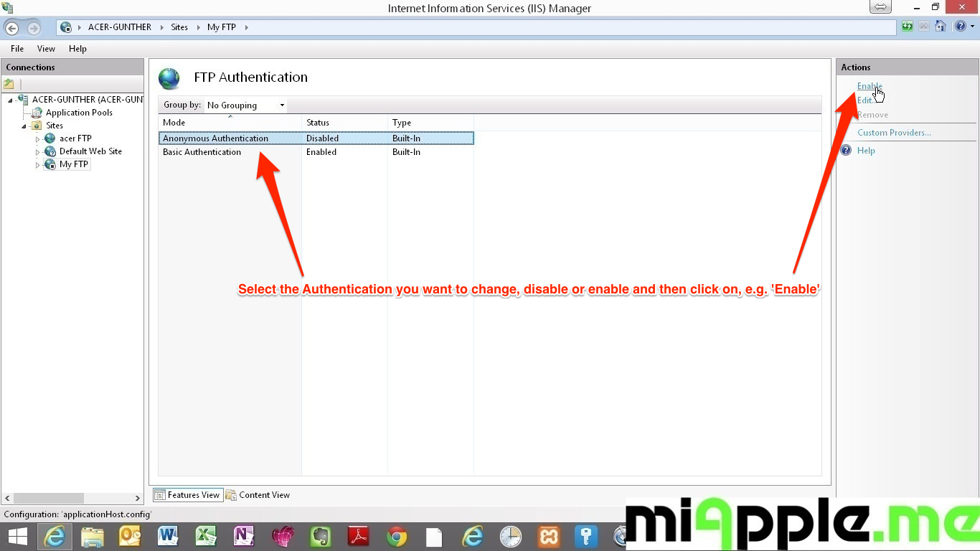This screenshot has width=980, height=551.
Task: Expand the acer FTP site node
Action: point(37,139)
